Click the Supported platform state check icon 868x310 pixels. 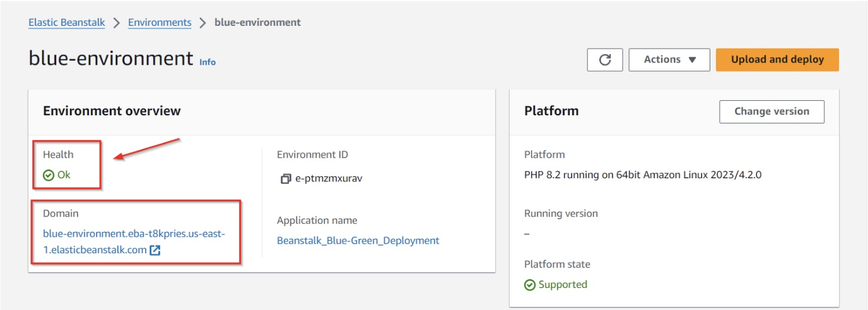tap(530, 285)
